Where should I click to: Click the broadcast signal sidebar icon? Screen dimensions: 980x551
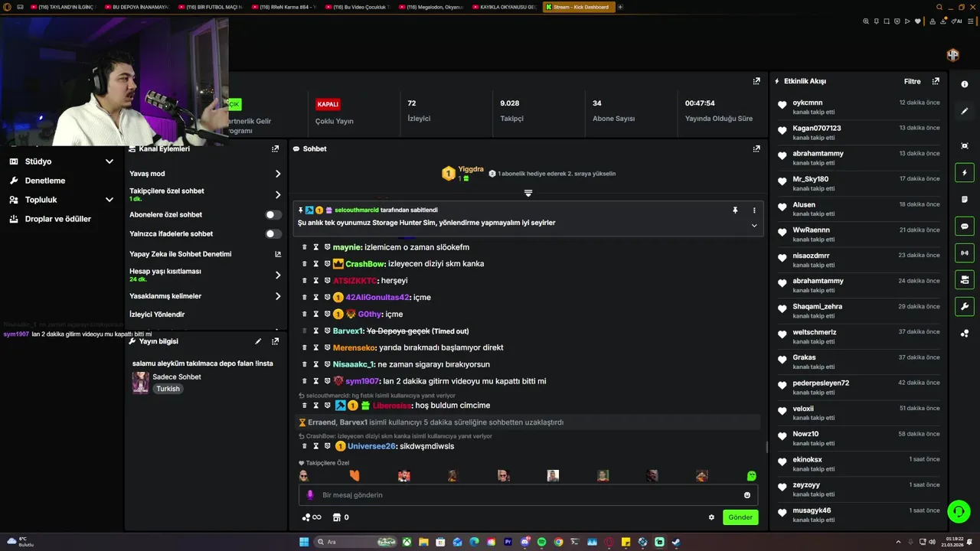coord(965,253)
